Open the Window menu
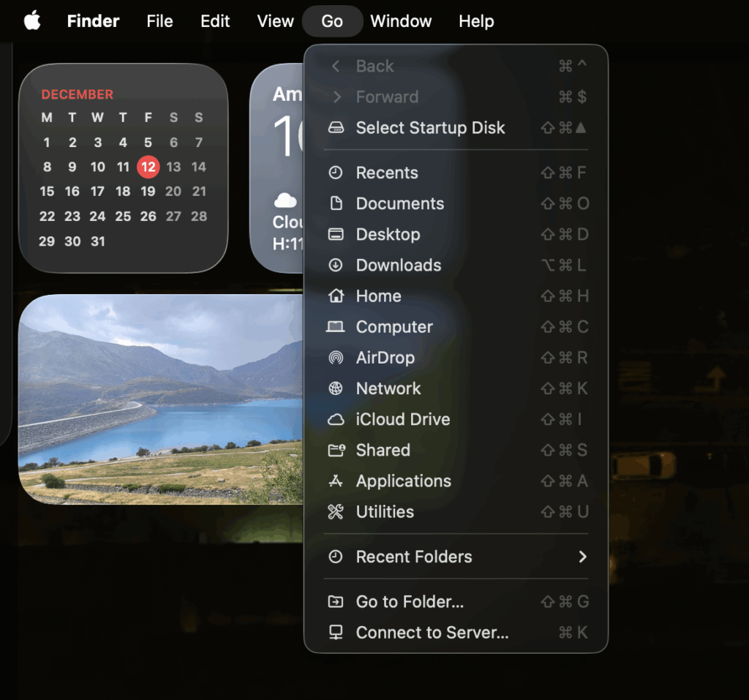Image resolution: width=749 pixels, height=700 pixels. 401,21
